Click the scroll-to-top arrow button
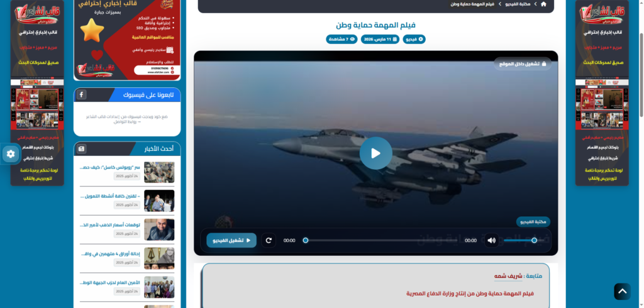The image size is (644, 308). tap(621, 291)
